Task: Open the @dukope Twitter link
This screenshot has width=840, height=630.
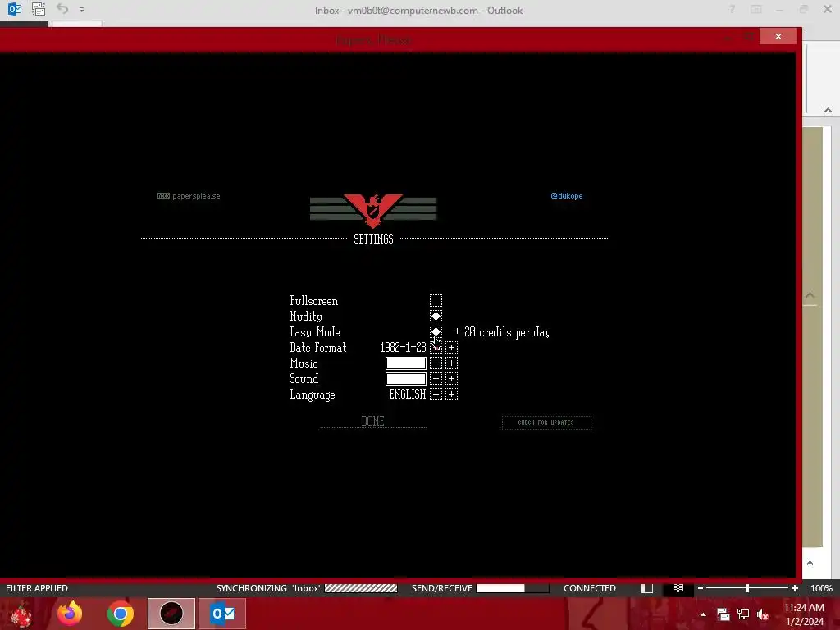Action: 566,196
